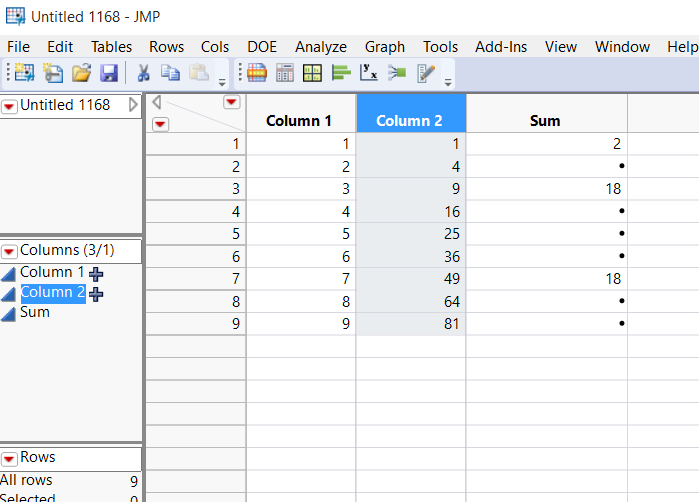Viewport: 699px width, 502px height.
Task: Click the Cut scissors icon
Action: pos(143,73)
